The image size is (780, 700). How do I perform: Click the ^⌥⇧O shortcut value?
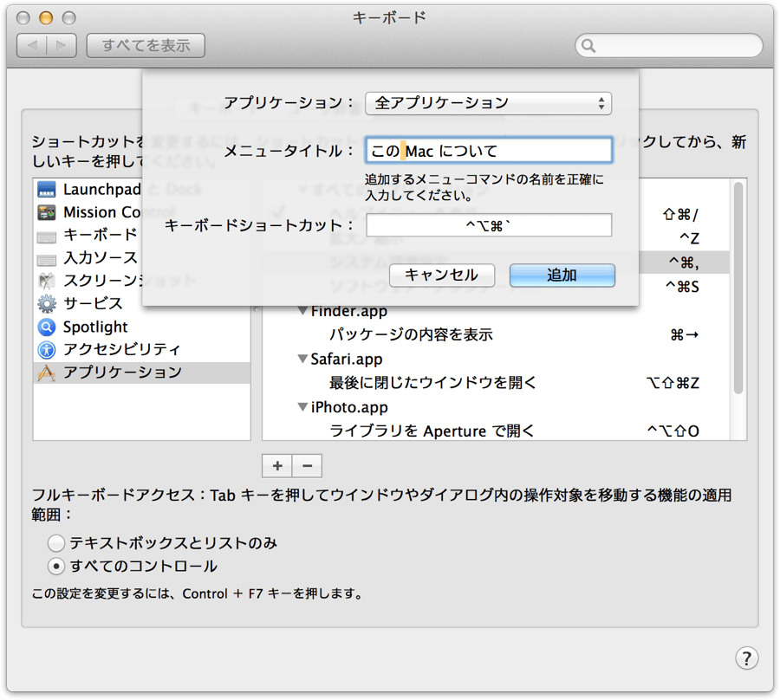(x=673, y=431)
